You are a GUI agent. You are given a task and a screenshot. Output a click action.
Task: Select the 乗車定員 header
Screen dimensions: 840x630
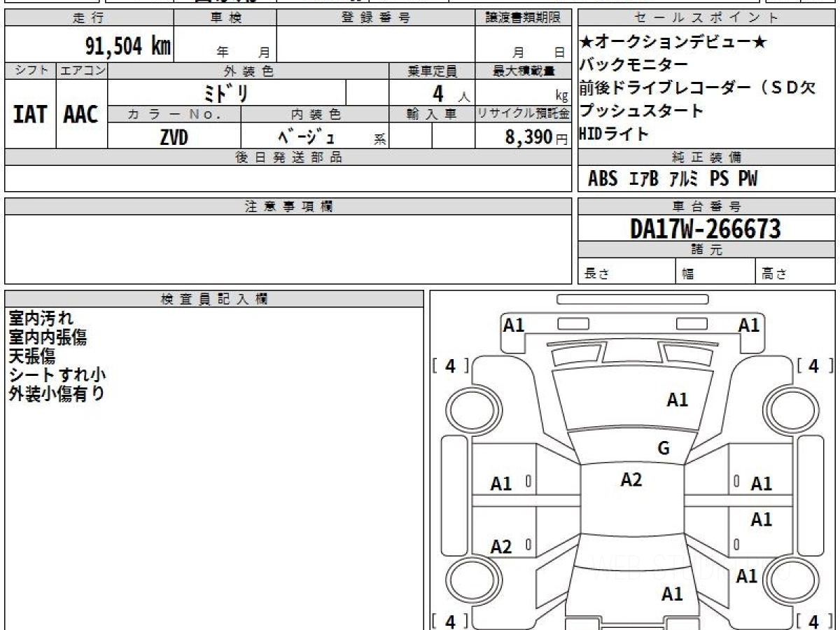pyautogui.click(x=433, y=71)
